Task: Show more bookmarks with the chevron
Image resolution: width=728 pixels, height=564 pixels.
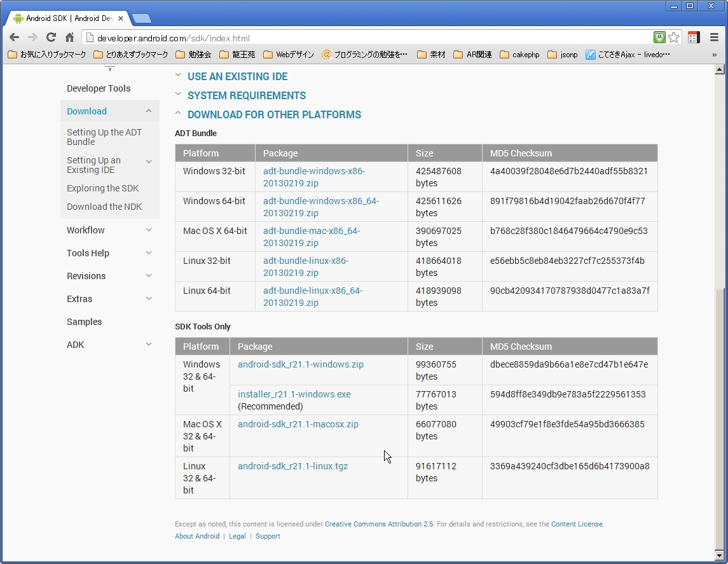Action: point(714,55)
